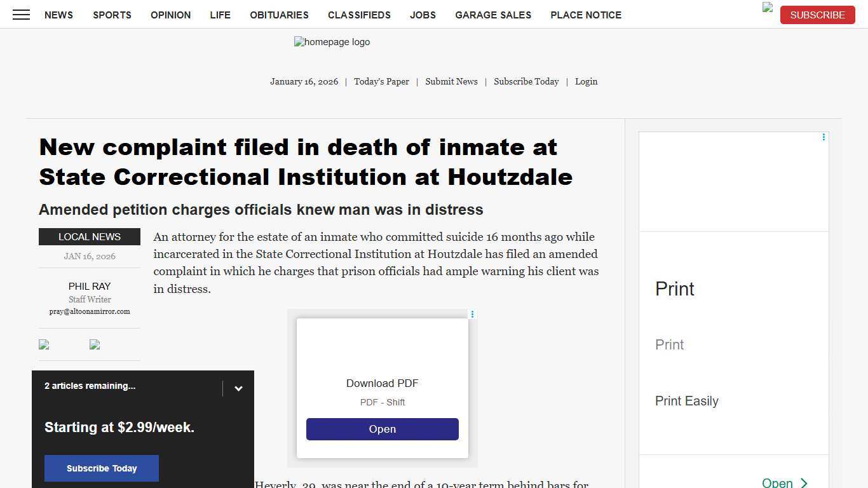Screen dimensions: 868x488
Task: Click the Submit News link
Action: click(451, 81)
